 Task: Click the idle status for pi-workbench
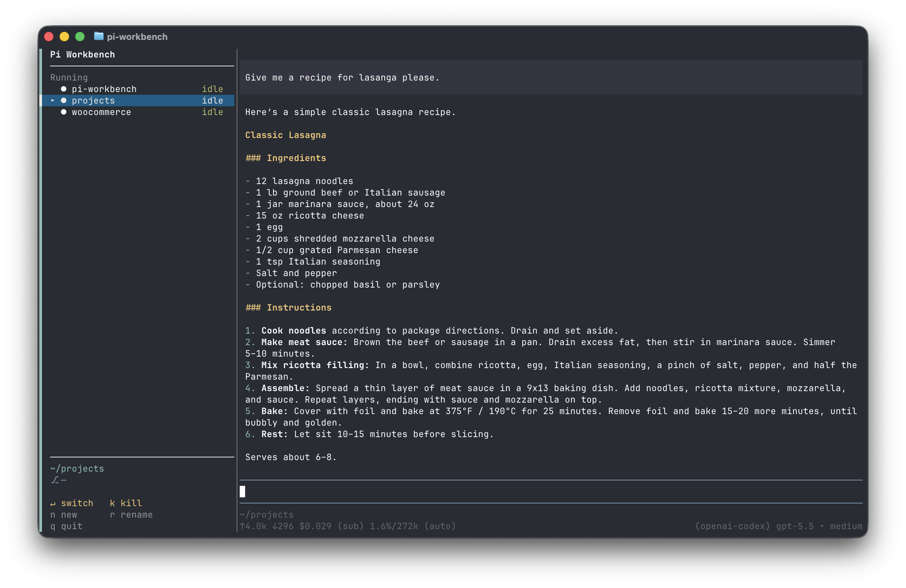click(x=212, y=89)
